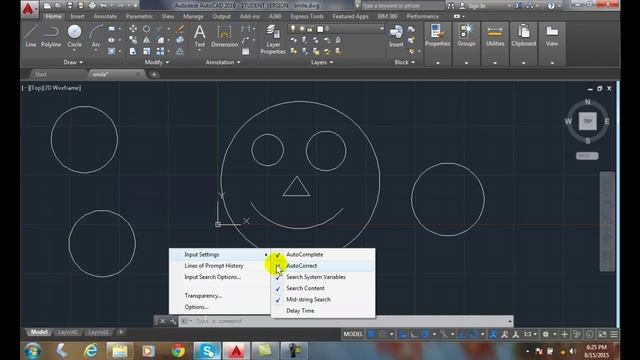Toggle grid display in status bar

click(371, 334)
